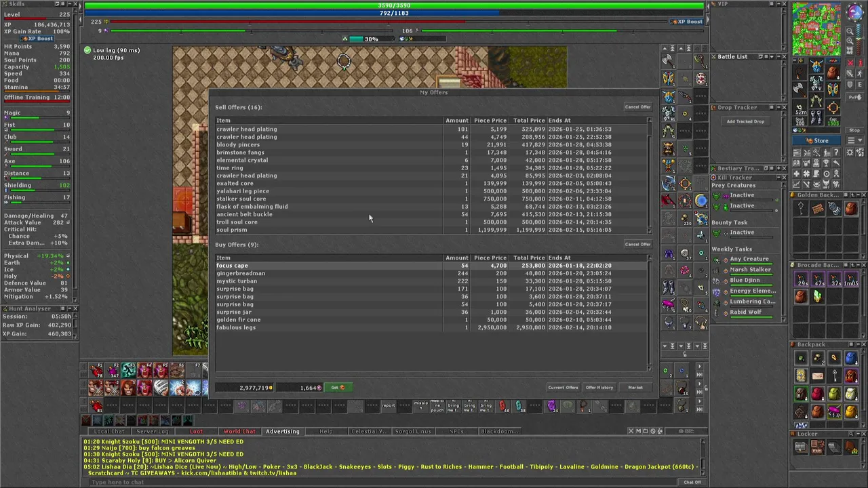Open the NPCs chat tab
This screenshot has height=488, width=868.
pos(456,431)
